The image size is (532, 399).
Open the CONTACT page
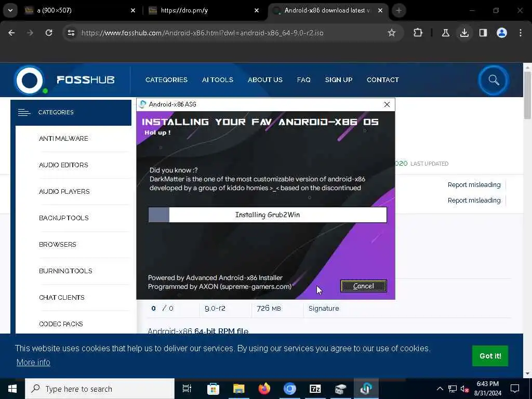(x=383, y=79)
